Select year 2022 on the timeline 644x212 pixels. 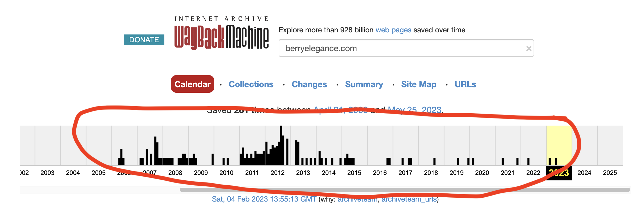(x=533, y=173)
